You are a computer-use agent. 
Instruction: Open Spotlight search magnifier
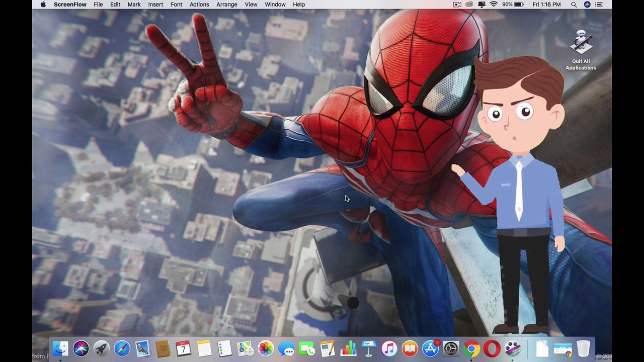(574, 5)
